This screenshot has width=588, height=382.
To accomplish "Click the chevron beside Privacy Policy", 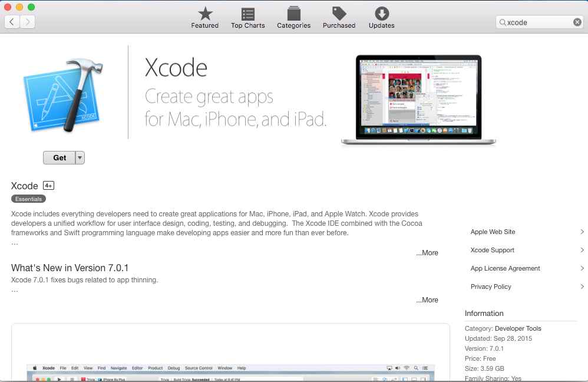I will (582, 286).
